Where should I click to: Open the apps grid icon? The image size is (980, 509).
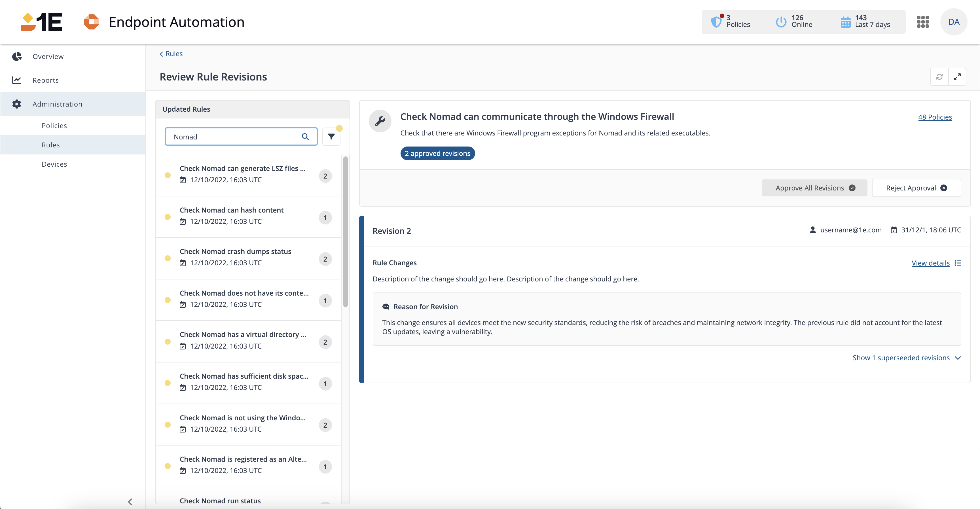tap(922, 22)
